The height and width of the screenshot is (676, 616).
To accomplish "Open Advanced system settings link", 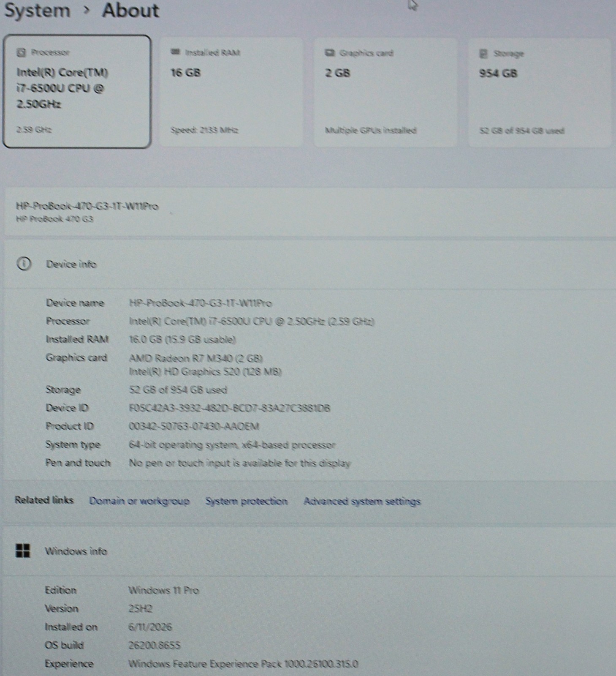I will coord(362,502).
